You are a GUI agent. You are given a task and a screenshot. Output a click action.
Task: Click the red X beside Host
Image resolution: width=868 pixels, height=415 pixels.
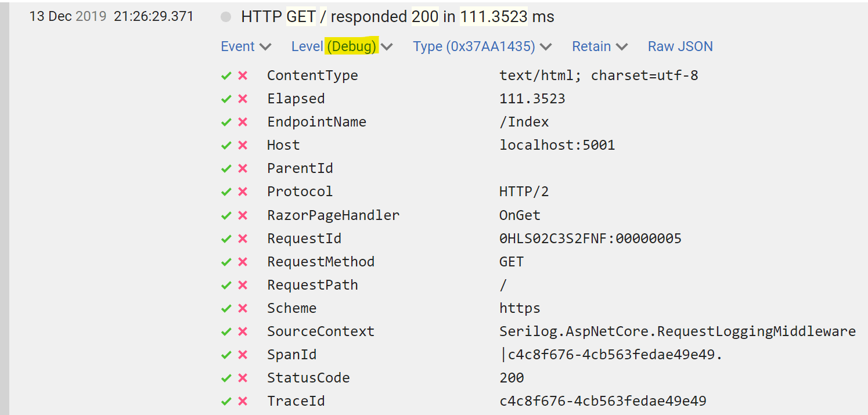243,145
